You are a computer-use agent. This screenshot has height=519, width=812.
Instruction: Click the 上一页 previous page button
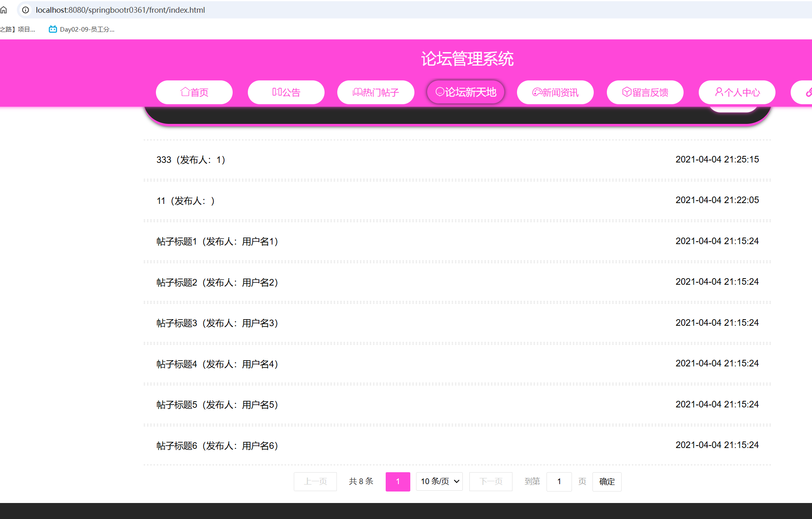click(315, 481)
